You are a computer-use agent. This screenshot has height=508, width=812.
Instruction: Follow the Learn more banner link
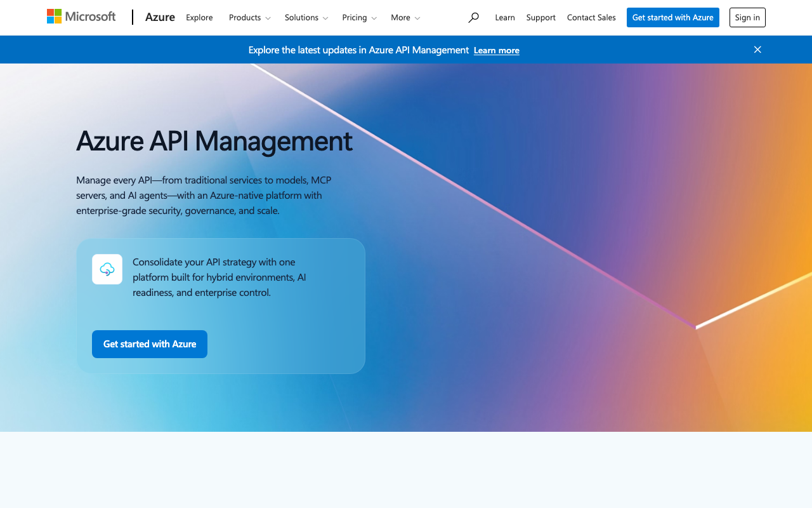[497, 50]
